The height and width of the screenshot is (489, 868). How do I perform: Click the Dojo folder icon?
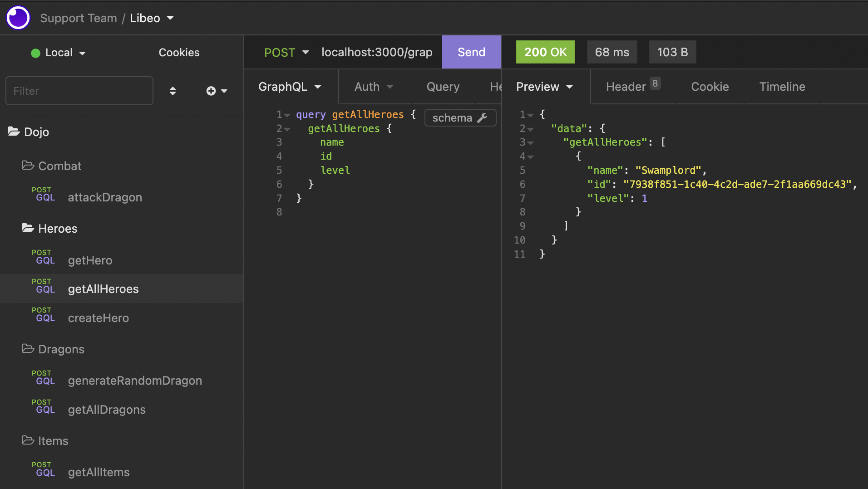(x=14, y=132)
